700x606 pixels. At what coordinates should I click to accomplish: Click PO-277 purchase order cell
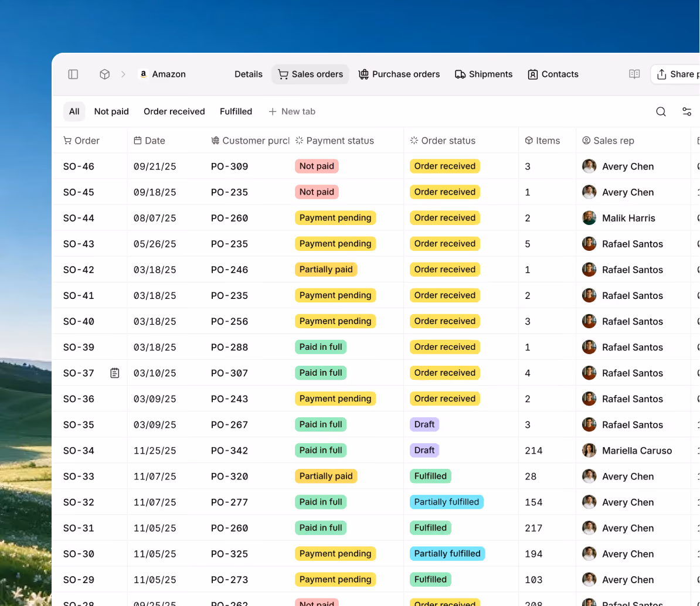(x=229, y=502)
